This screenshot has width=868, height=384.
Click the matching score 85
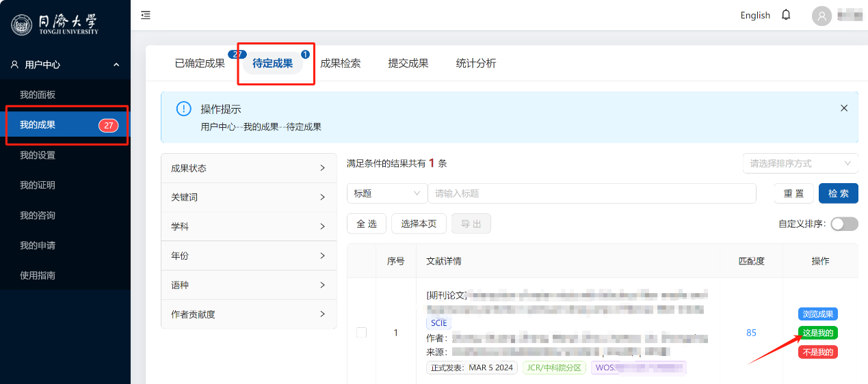[x=751, y=333]
